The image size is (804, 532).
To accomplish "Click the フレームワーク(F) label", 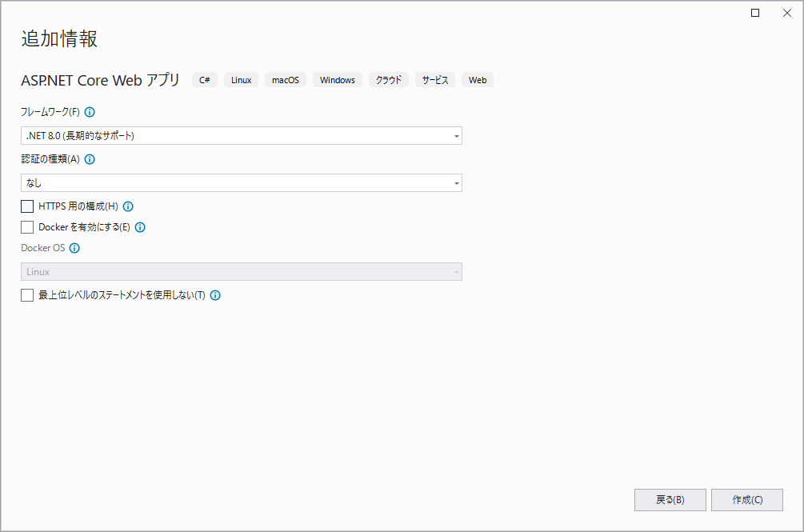I will point(50,112).
